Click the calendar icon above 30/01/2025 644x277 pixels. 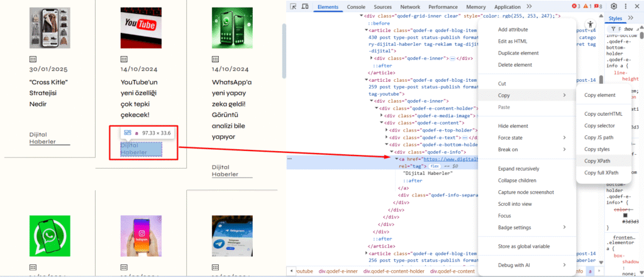[x=33, y=57]
